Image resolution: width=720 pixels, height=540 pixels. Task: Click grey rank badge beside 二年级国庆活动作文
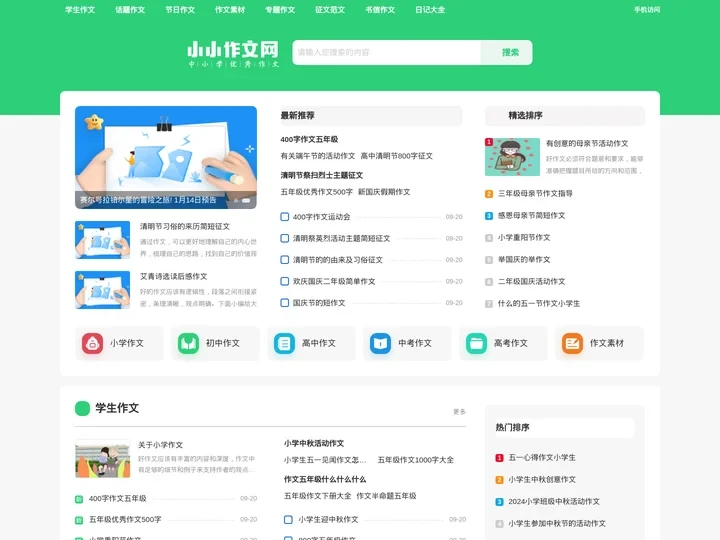pos(489,282)
